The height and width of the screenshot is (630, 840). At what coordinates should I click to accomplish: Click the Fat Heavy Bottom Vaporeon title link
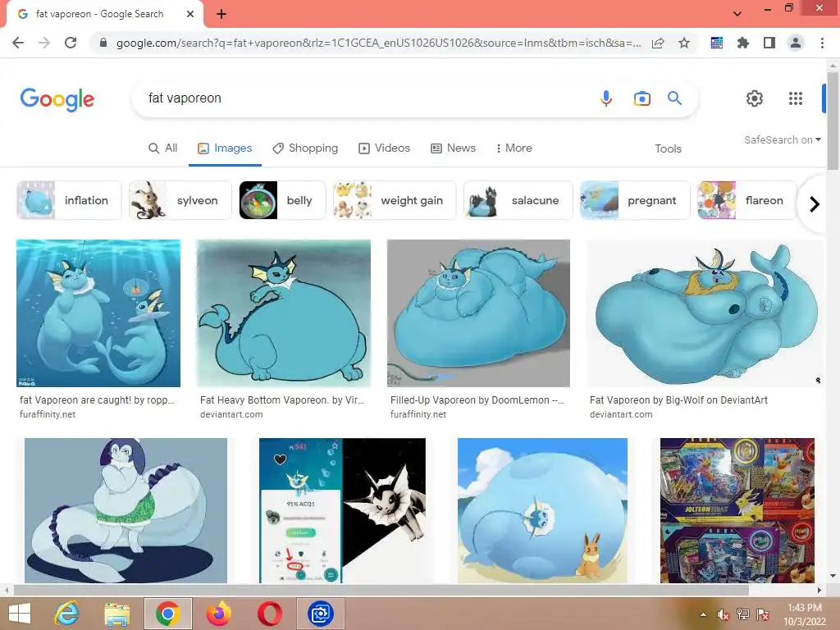282,400
